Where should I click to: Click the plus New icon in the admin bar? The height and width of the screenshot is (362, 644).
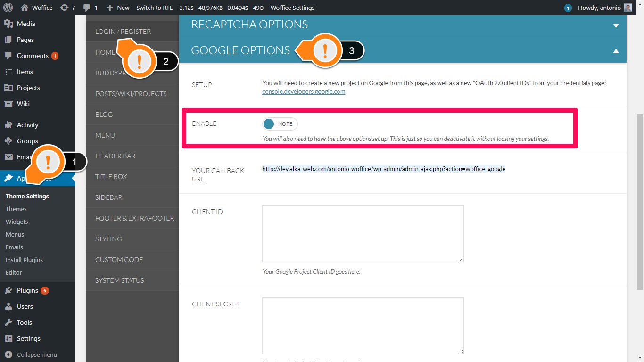pyautogui.click(x=109, y=8)
